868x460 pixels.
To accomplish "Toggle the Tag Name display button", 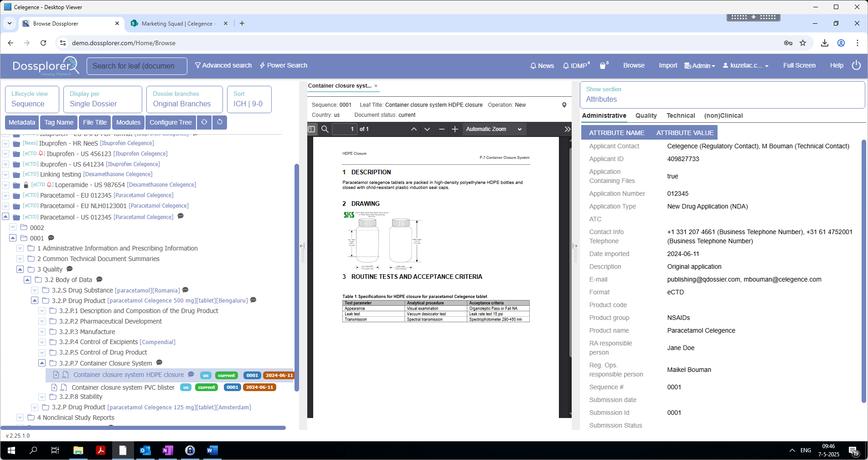I will coord(59,122).
